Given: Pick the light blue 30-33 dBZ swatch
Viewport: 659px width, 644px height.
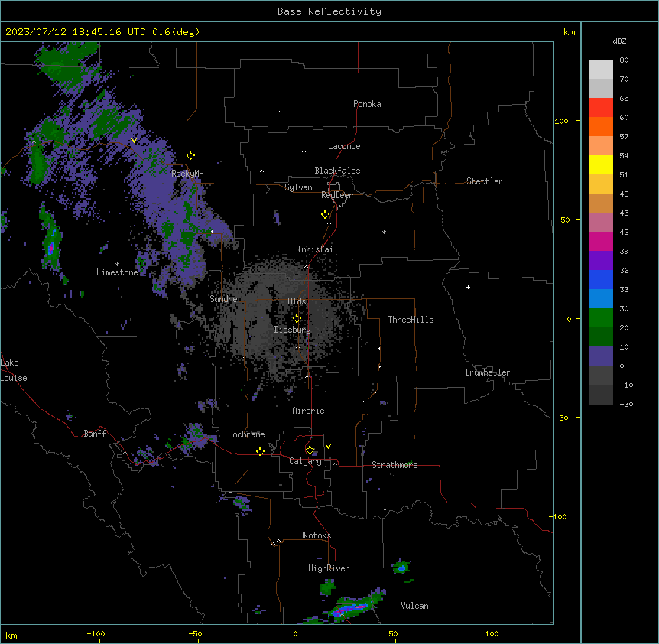Looking at the screenshot, I should 601,299.
